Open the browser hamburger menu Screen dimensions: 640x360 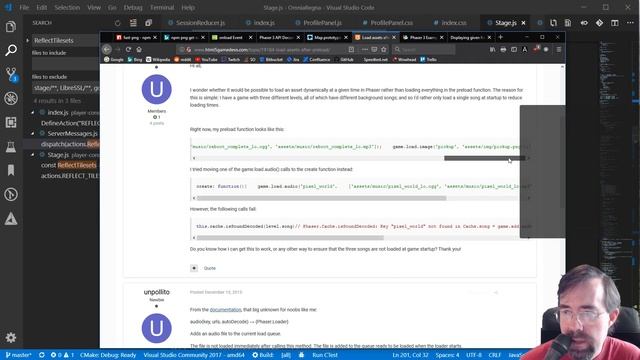[558, 49]
